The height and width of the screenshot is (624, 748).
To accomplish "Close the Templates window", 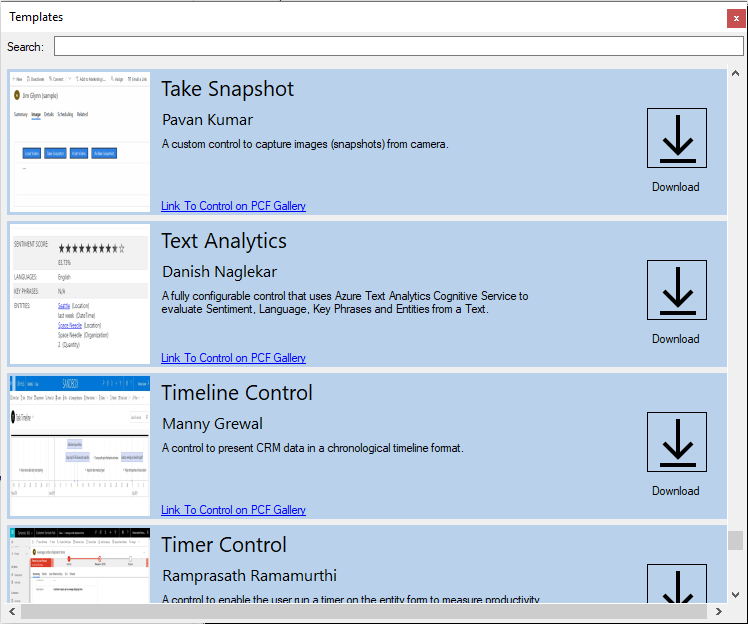I will [x=736, y=18].
